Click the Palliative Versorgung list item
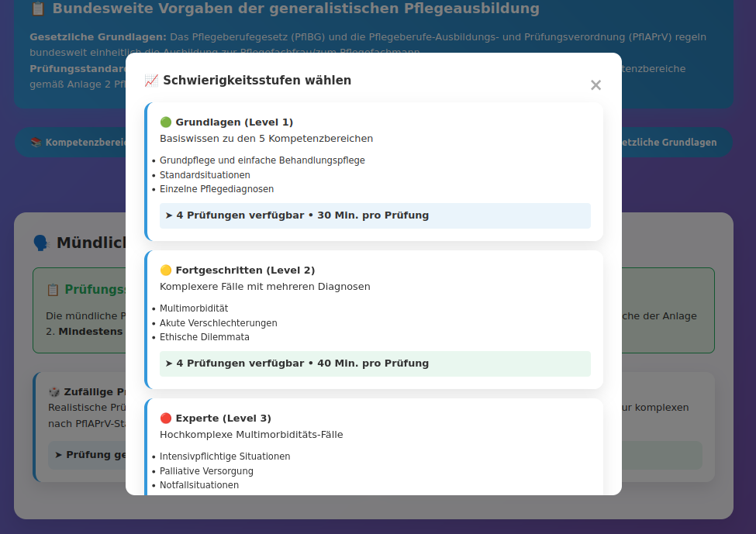 (206, 471)
